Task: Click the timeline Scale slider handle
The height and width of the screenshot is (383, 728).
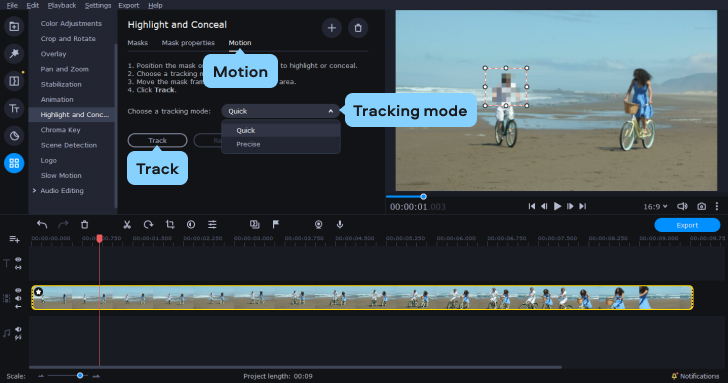Action: (80, 376)
